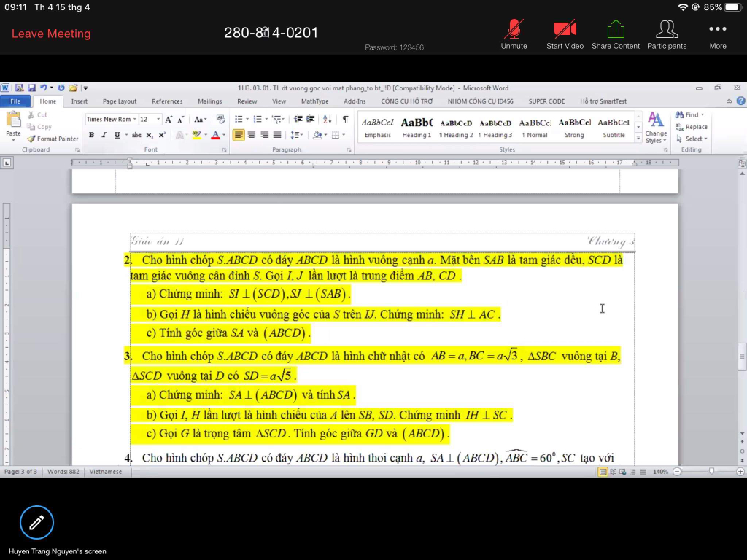Screen dimensions: 747x560
Task: Click the Redo icon in Quick Access
Action: click(61, 87)
